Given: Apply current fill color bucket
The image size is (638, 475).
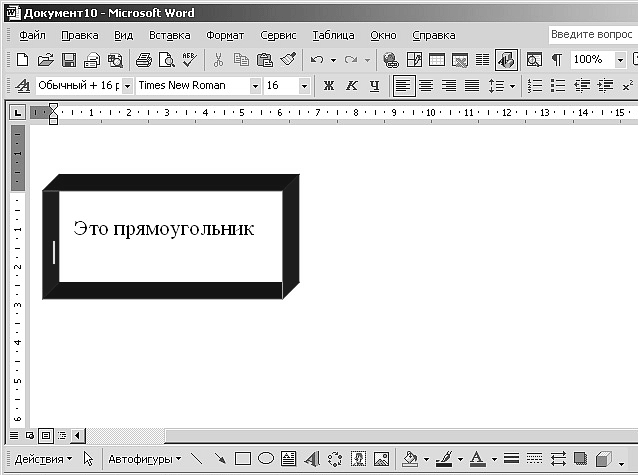Looking at the screenshot, I should (410, 459).
